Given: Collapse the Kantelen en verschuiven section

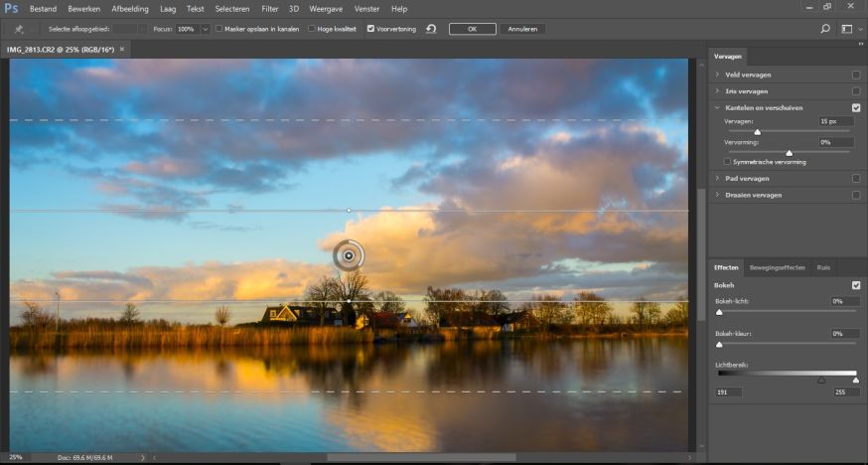Looking at the screenshot, I should [717, 107].
